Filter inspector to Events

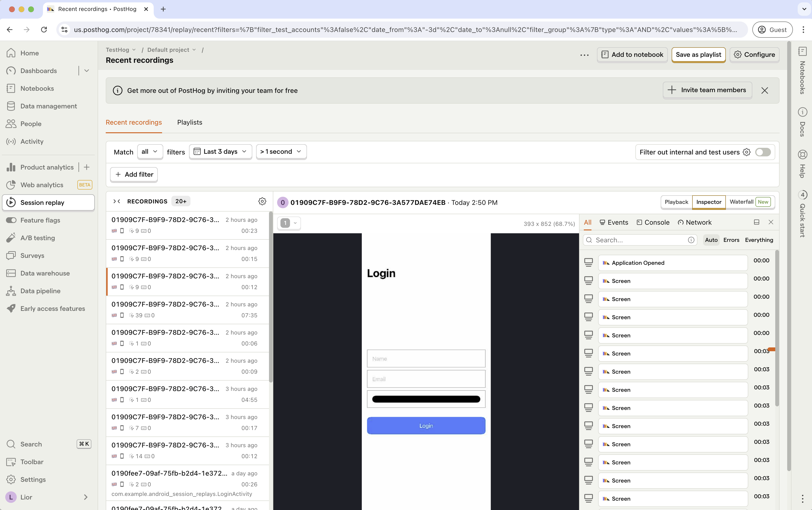pos(614,222)
